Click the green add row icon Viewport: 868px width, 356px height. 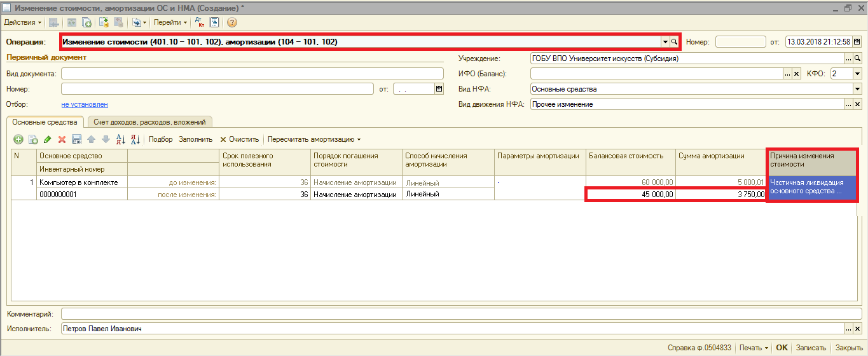18,139
